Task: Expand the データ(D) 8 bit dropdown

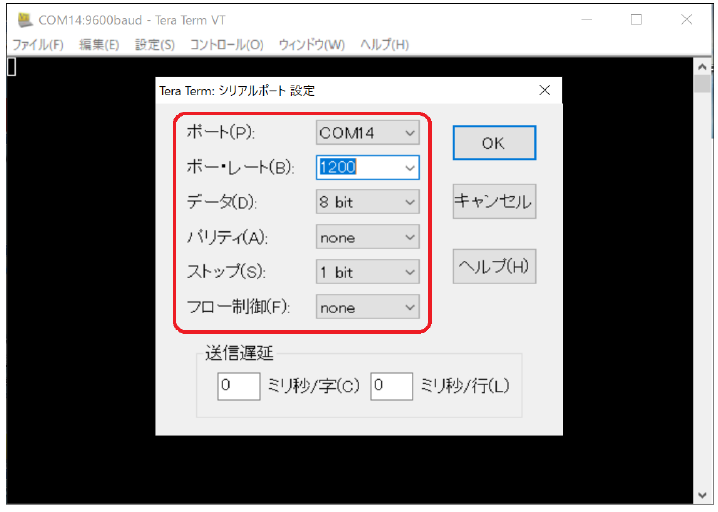Action: click(367, 202)
